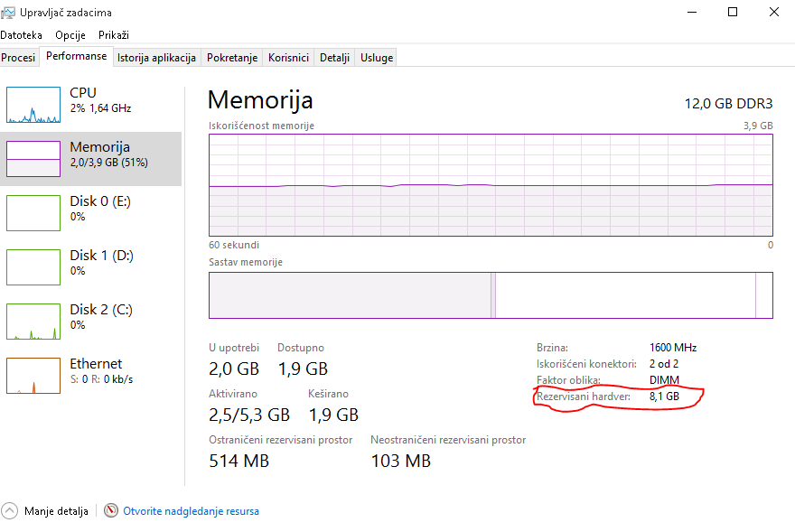Collapse details with the Manje detalja arrow
Screen dimensions: 795x532
10,510
